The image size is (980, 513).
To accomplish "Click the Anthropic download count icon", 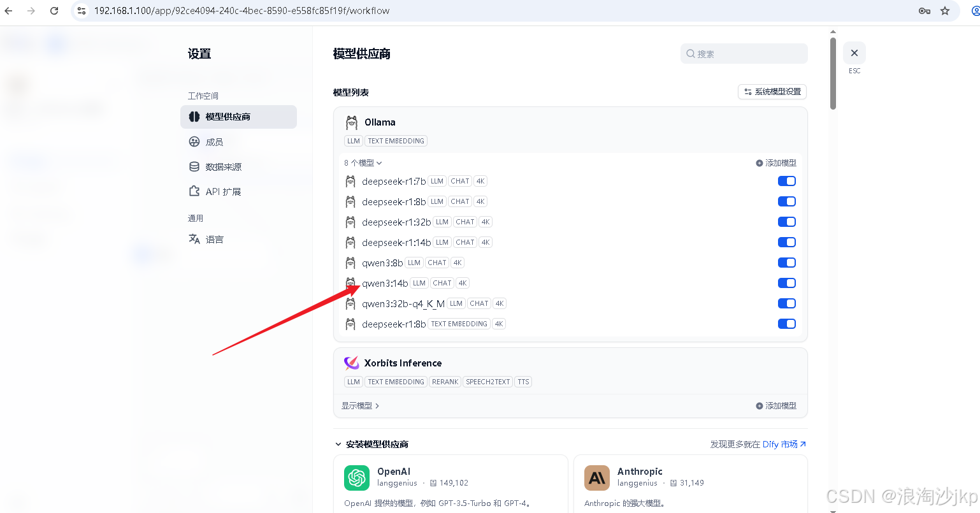I will pos(674,483).
